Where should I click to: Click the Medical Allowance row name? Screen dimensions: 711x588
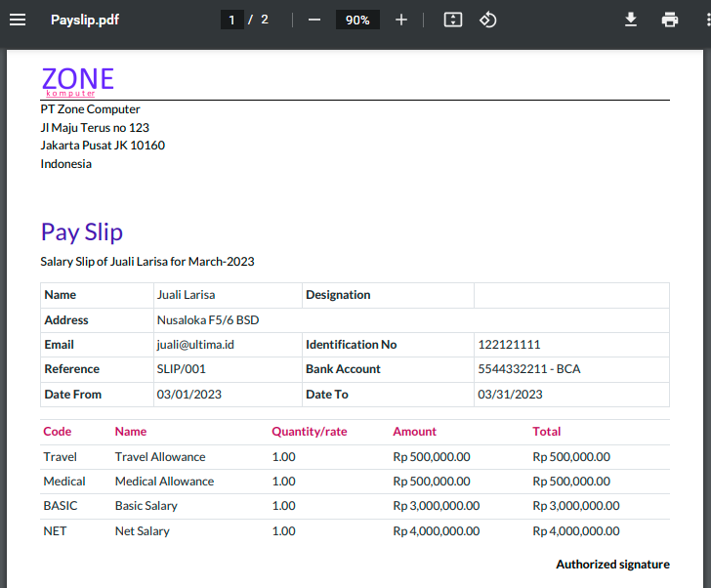[x=164, y=482]
